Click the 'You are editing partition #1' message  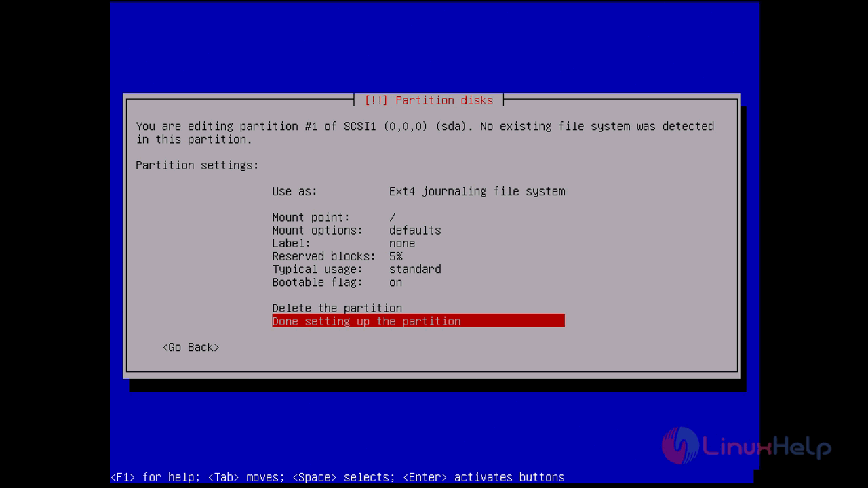pyautogui.click(x=425, y=133)
